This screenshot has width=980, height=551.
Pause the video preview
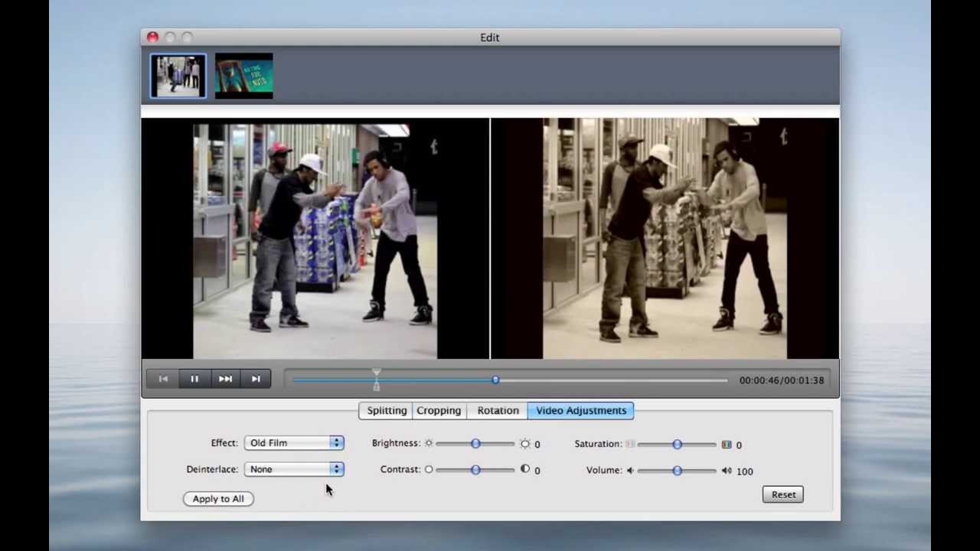point(194,379)
